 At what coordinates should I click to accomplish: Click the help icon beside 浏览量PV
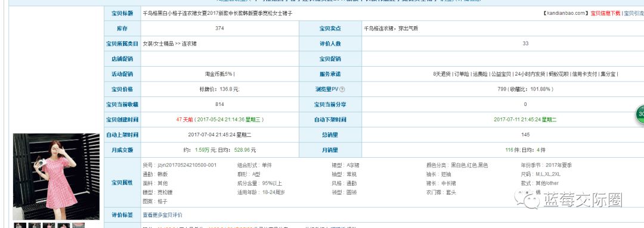click(x=342, y=89)
